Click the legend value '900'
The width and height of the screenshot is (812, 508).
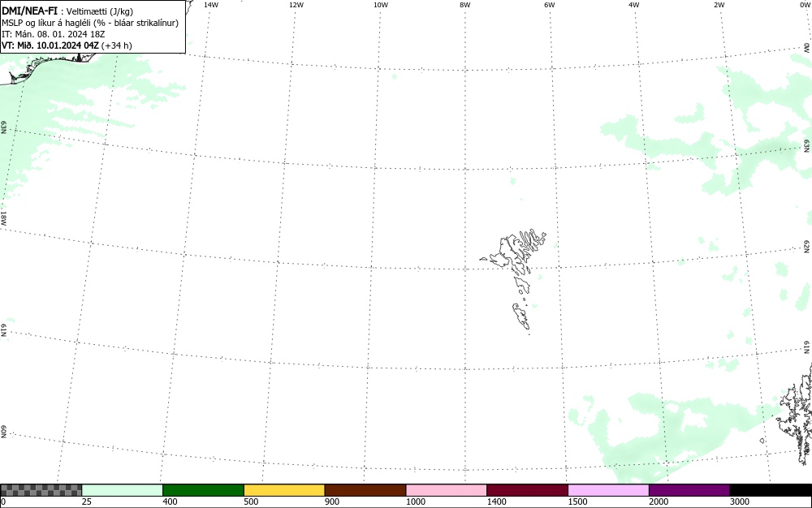tap(332, 502)
